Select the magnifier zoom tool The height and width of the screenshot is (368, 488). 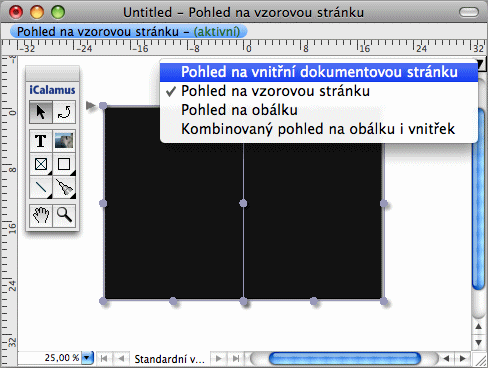tap(64, 216)
